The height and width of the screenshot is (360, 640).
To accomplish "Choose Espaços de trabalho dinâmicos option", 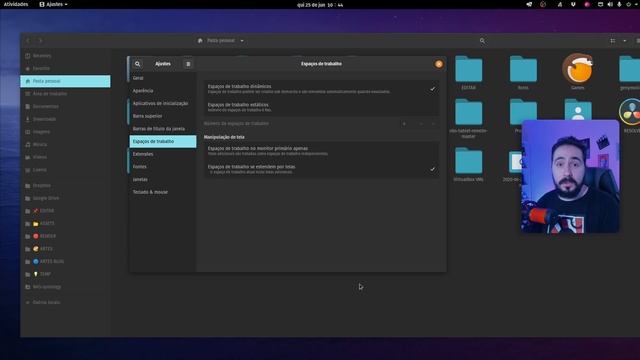I will coord(322,89).
